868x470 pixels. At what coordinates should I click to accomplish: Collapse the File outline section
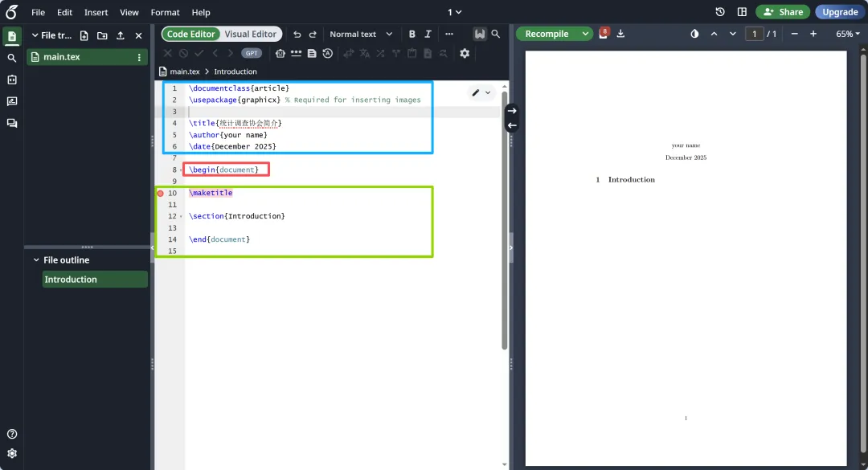coord(36,260)
